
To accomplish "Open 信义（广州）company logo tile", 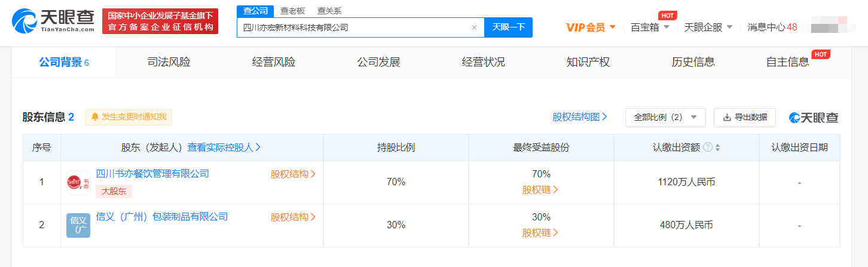I will point(78,225).
